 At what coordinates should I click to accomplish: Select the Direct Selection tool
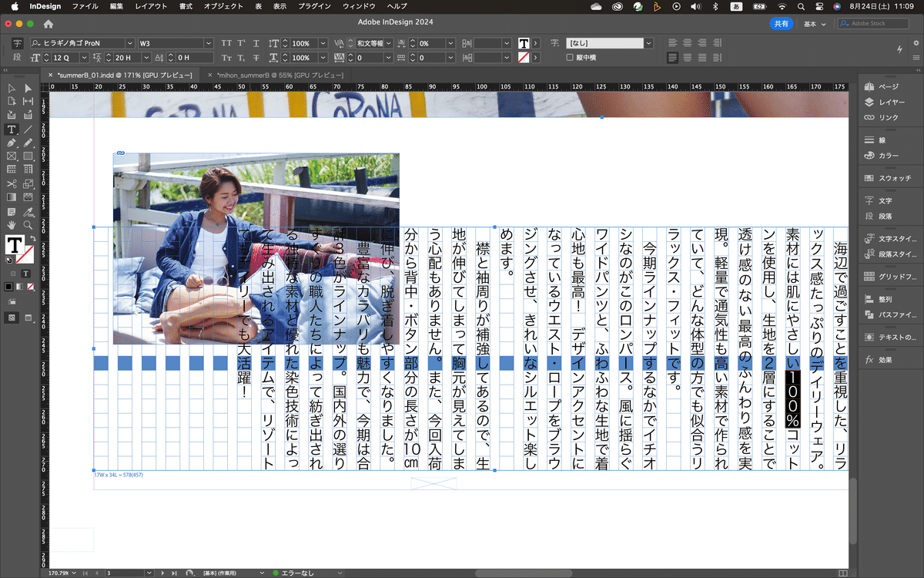(28, 89)
